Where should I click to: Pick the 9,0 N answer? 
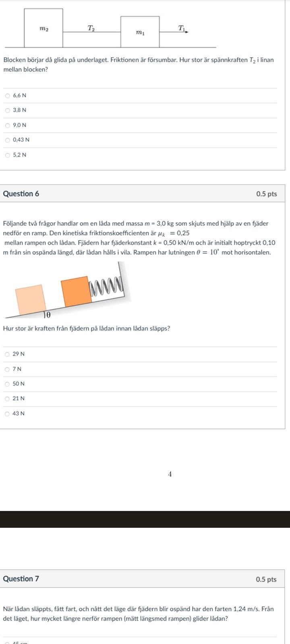[7, 125]
